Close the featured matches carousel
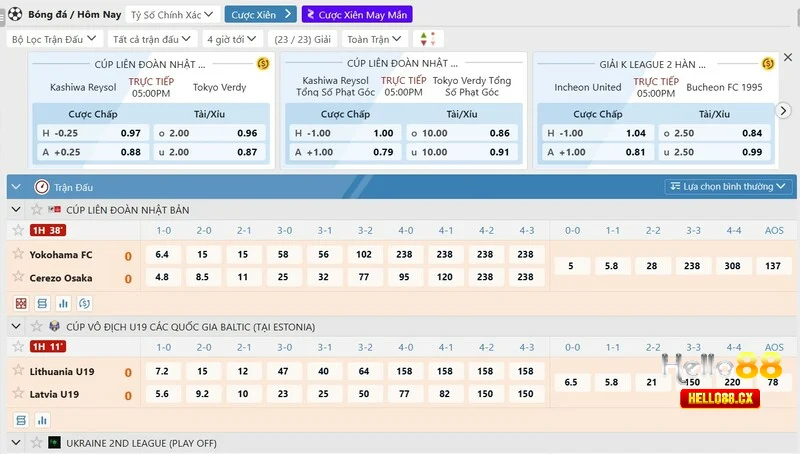Screen dimensions: 800x454 (788, 58)
